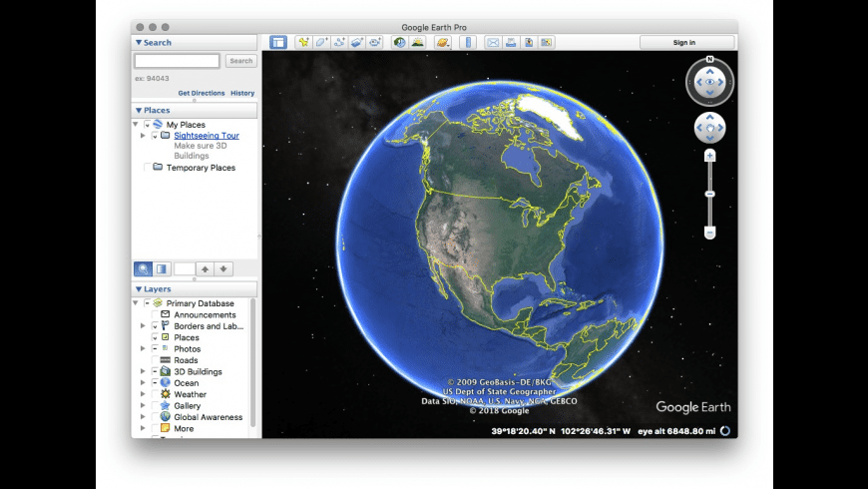Start the Record a Tour tool

375,42
